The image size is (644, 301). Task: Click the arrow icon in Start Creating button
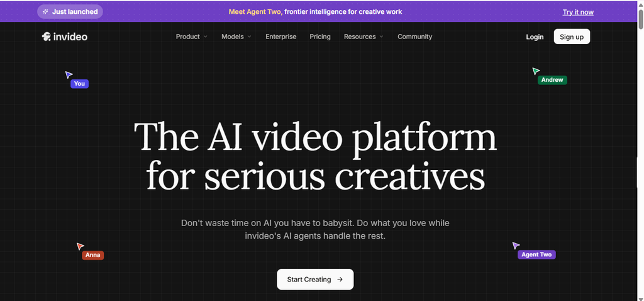(340, 280)
